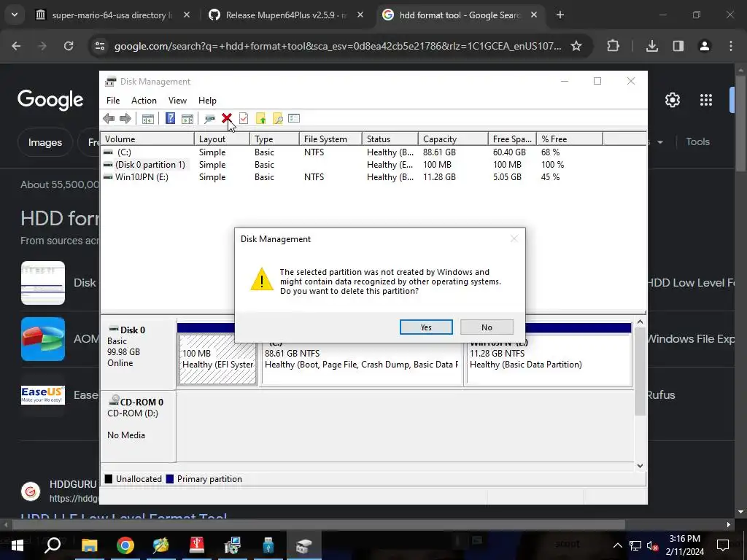Image resolution: width=747 pixels, height=560 pixels.
Task: Switch to super-mario-64-usa directory tab
Action: pos(113,15)
